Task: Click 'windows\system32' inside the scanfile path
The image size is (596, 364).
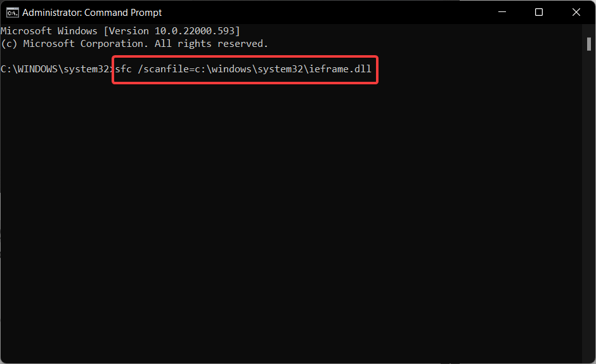Action: [x=257, y=69]
